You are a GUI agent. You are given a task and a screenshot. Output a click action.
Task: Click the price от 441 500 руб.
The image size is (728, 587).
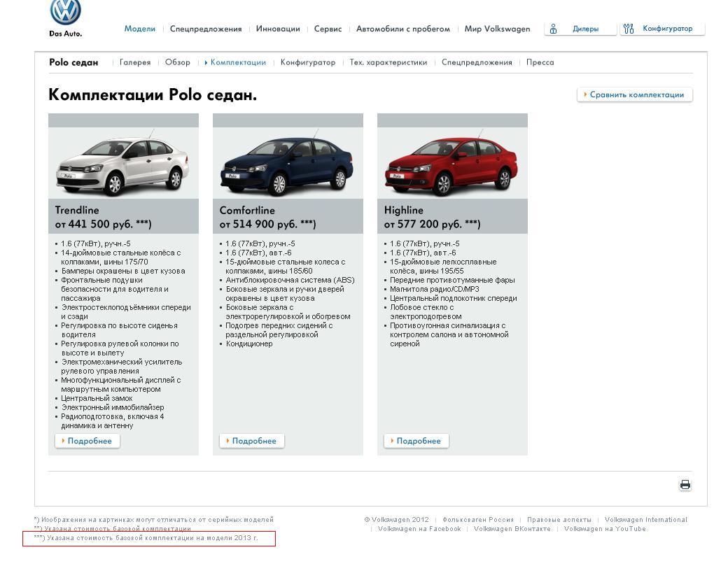[x=103, y=224]
